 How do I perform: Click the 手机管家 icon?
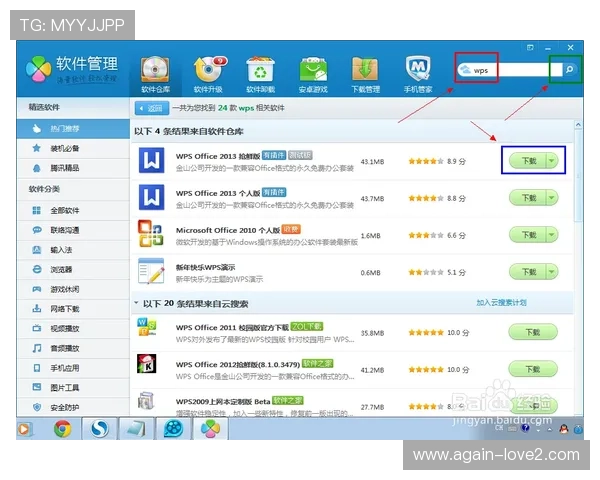[x=418, y=72]
